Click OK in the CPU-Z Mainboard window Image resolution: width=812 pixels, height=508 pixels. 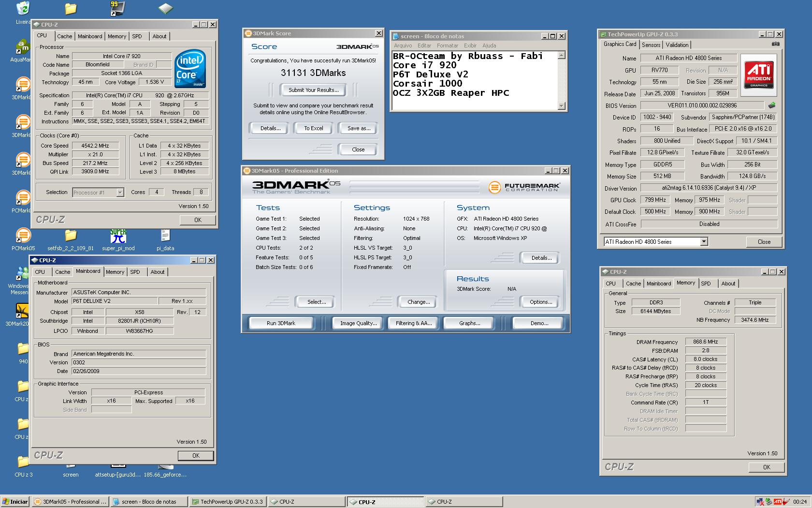tap(196, 456)
